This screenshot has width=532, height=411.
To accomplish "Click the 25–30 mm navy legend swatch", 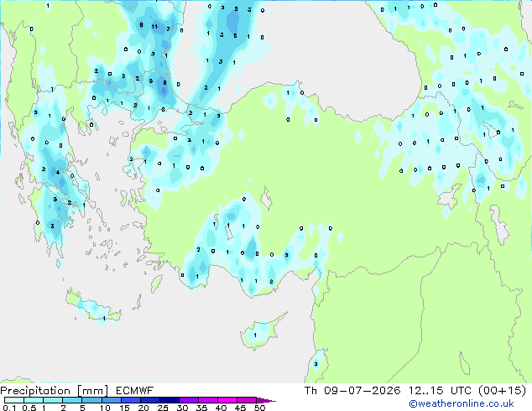I will tap(169, 400).
